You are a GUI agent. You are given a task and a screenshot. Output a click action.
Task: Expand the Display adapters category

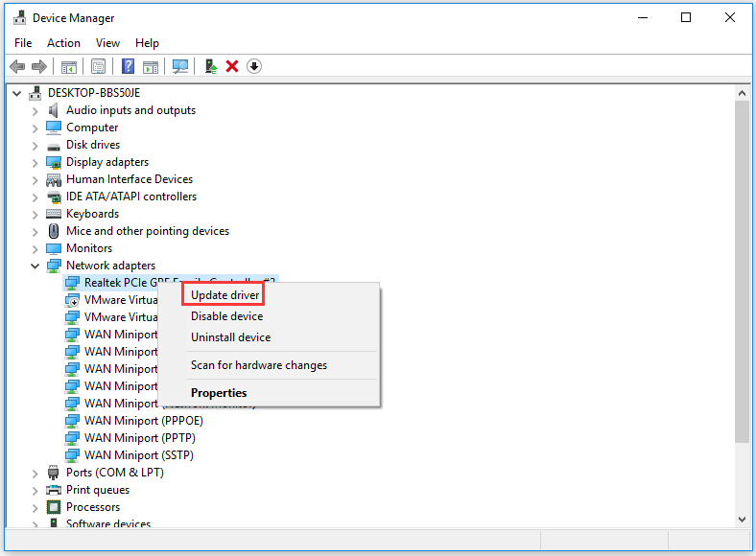click(x=35, y=162)
